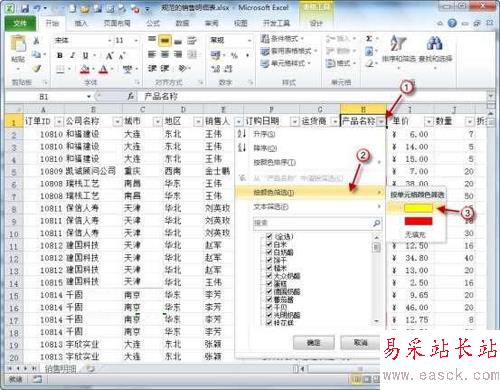Screen dimensions: 500x390
Task: Uncheck the 白奶酪 filter checkbox
Action: pyautogui.click(x=269, y=252)
